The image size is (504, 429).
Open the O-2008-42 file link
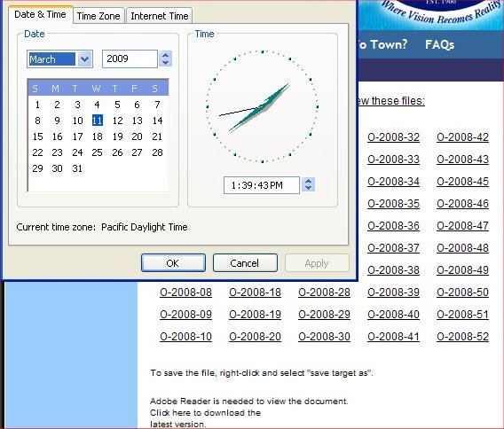click(462, 137)
